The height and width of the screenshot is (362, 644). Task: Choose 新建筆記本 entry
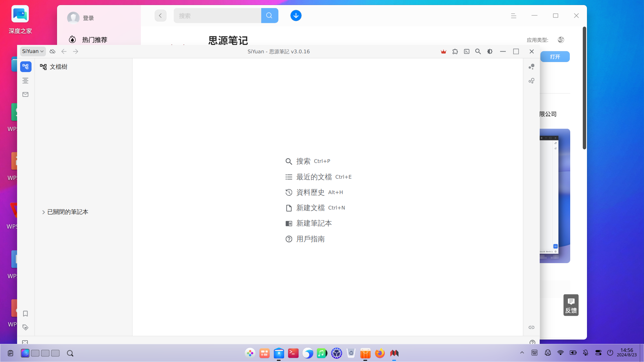point(308,224)
